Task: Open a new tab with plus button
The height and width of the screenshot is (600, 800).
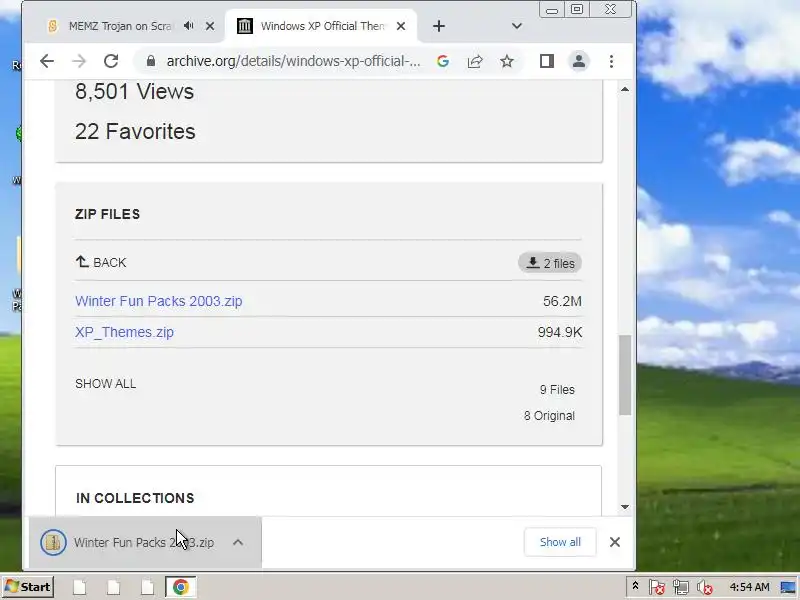Action: [x=439, y=26]
